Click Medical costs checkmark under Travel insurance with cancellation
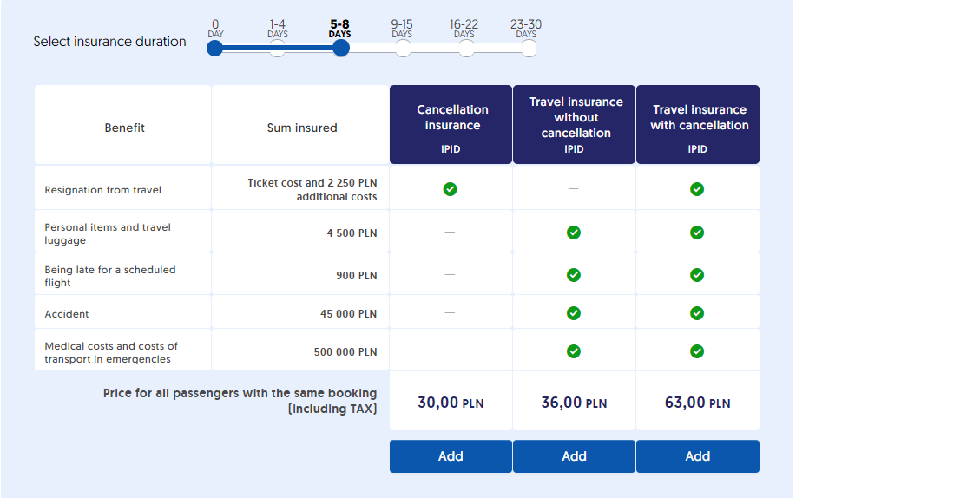Screen dimensions: 980x498 click(x=697, y=351)
